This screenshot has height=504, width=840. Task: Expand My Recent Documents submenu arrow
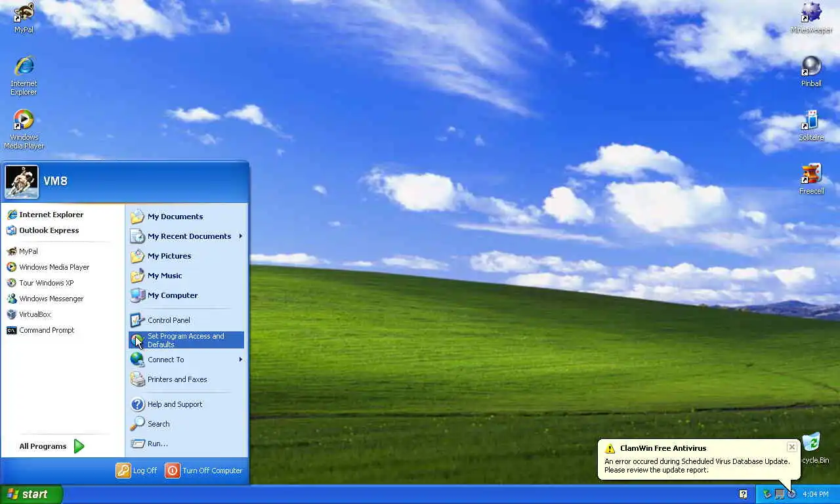point(240,236)
